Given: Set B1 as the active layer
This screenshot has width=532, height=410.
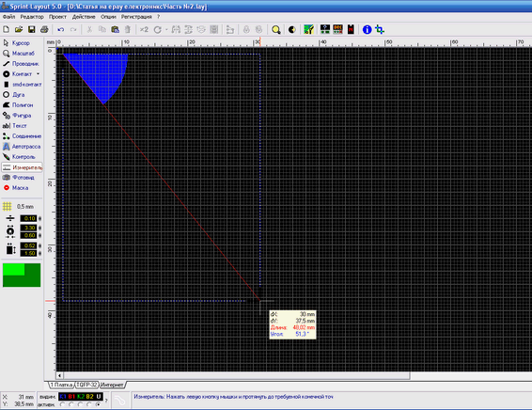Looking at the screenshot, I should pyautogui.click(x=70, y=404).
